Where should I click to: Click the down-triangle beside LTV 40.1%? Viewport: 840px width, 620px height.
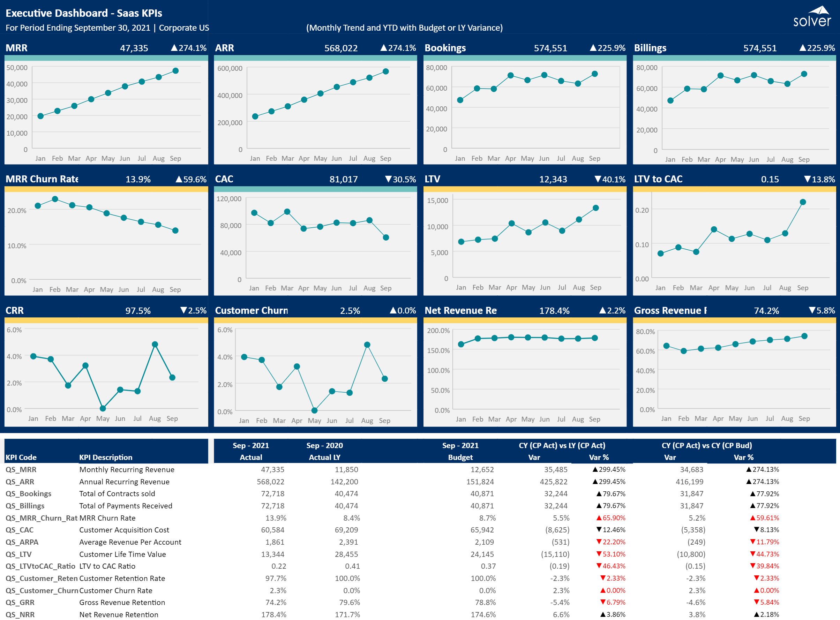pyautogui.click(x=598, y=179)
